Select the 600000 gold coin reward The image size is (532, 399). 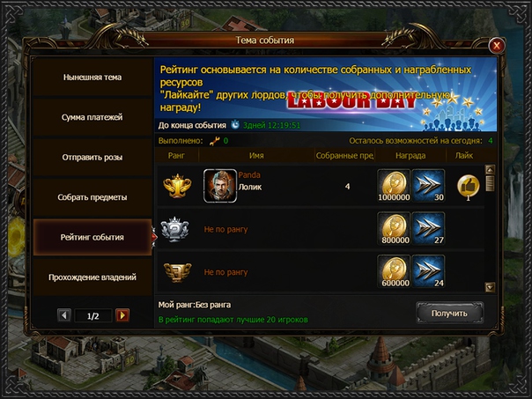pyautogui.click(x=394, y=271)
